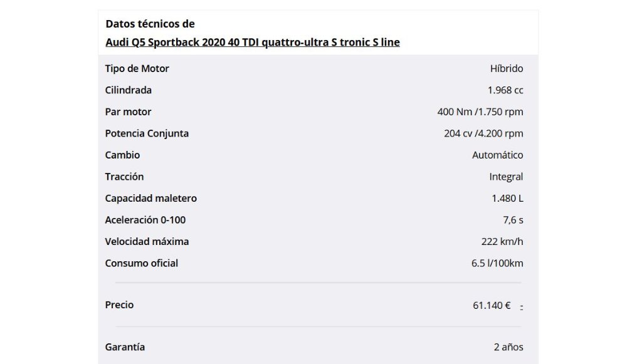627x364 pixels.
Task: Select the 61.140 € price value
Action: point(492,306)
